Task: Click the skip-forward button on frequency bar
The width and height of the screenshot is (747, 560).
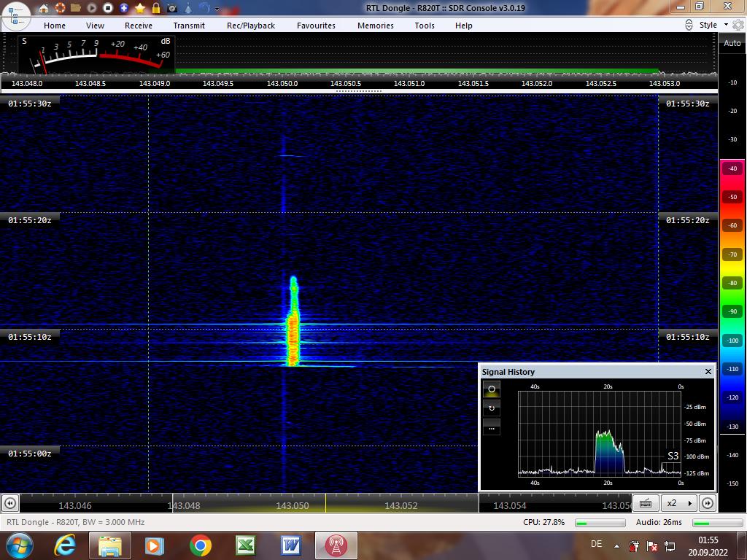Action: tap(708, 503)
